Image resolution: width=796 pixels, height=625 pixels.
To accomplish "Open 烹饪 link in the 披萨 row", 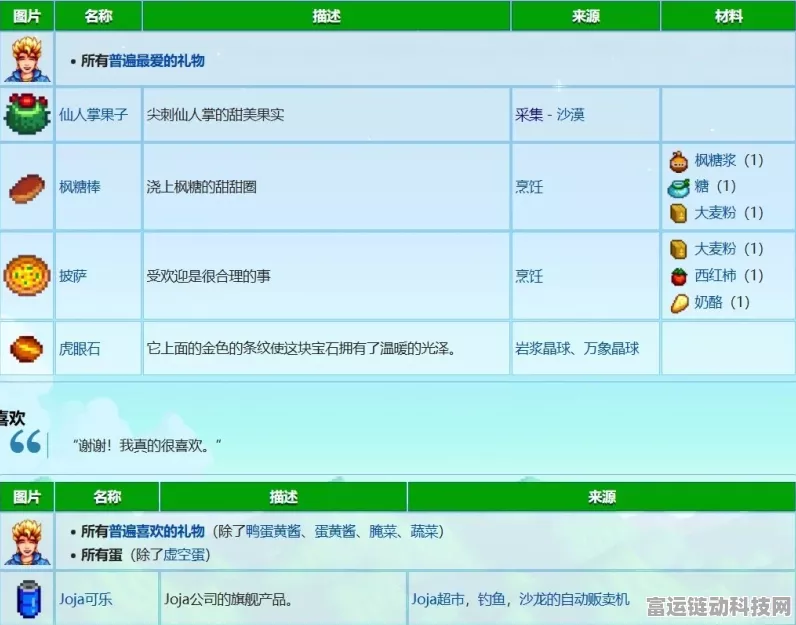I will tap(528, 276).
